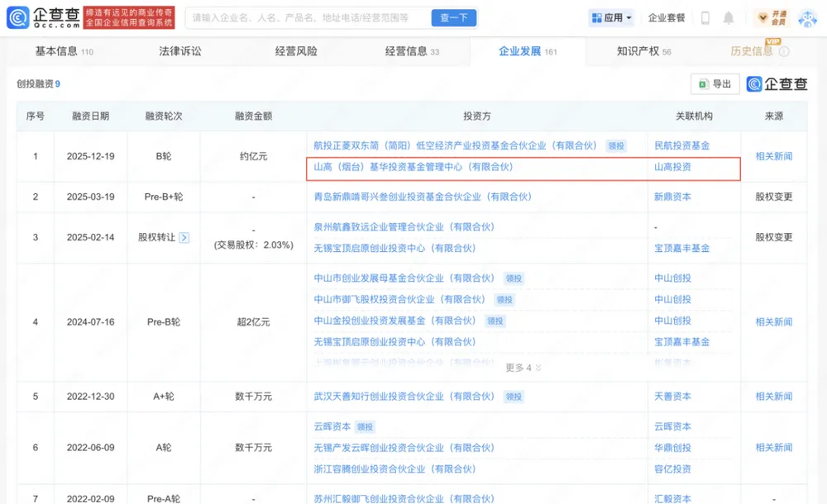Select the 企业发展 tab
This screenshot has height=504, width=827.
[528, 51]
